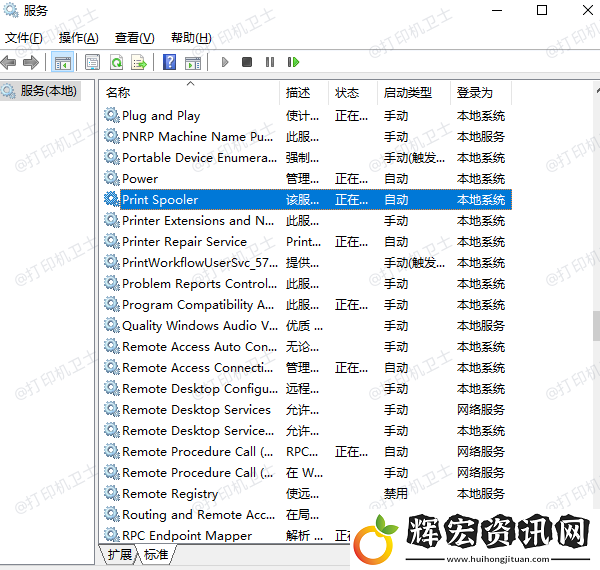Select Remote Access Connecti... service
Image resolution: width=600 pixels, height=570 pixels.
pyautogui.click(x=197, y=368)
